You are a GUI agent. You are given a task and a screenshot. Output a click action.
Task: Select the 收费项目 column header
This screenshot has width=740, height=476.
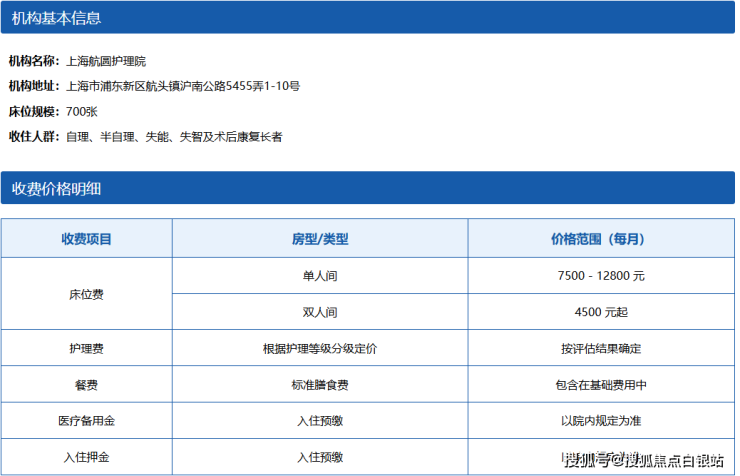86,239
